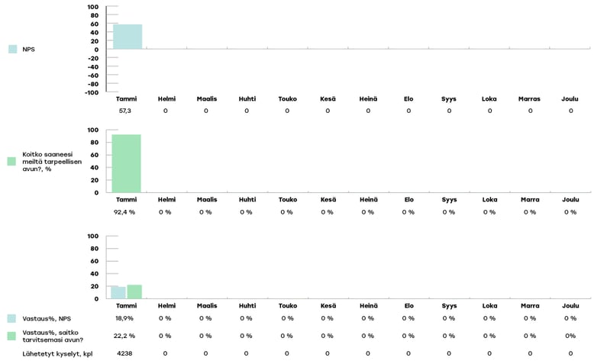607x364 pixels.
Task: Select 'Joulu' month label in the NPS chart
Action: (570, 98)
